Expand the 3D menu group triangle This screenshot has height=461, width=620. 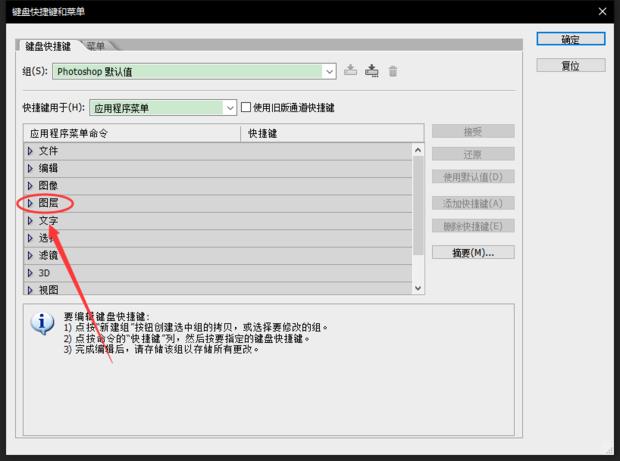30,273
